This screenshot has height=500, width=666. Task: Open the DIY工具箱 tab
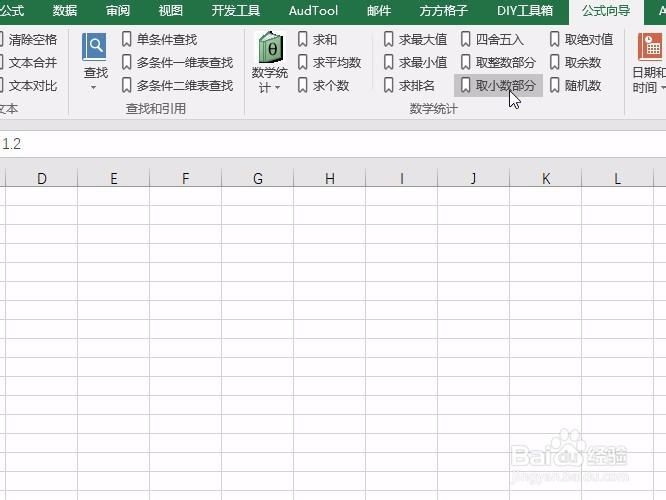coord(525,11)
